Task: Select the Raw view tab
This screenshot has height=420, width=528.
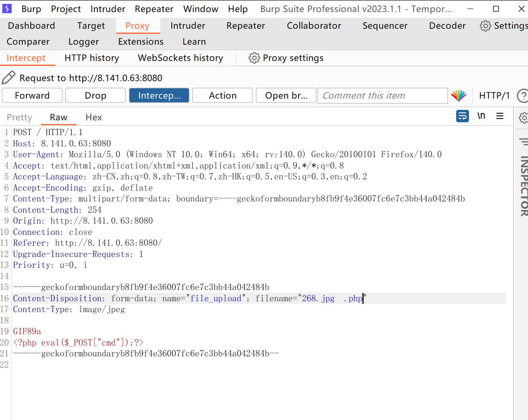Action: pyautogui.click(x=59, y=117)
